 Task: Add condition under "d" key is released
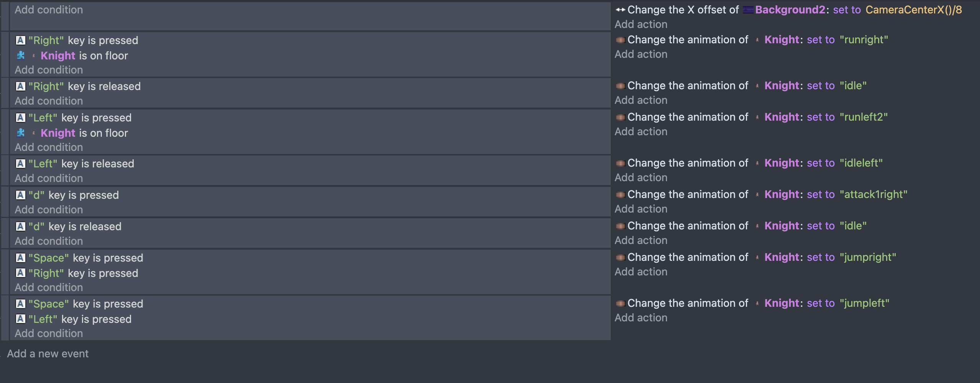49,241
